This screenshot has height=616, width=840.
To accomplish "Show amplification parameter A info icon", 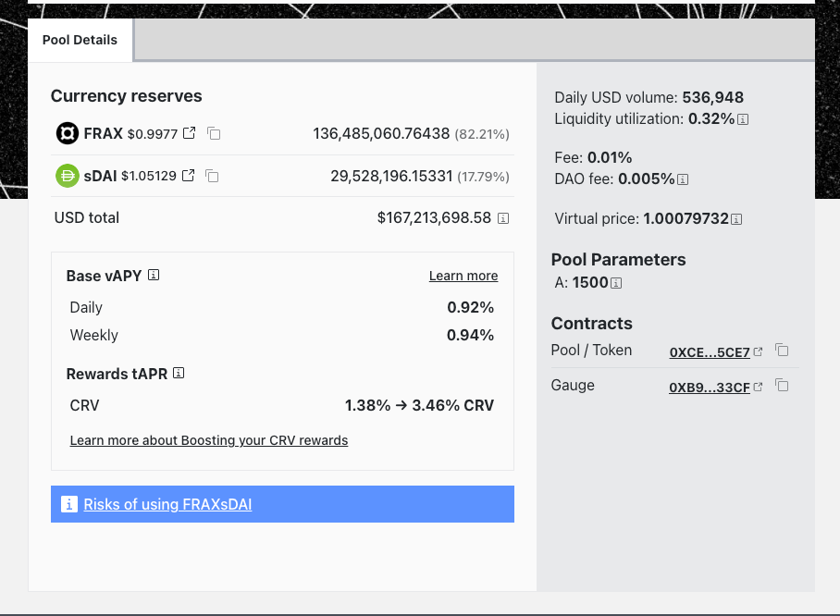I will 616,283.
